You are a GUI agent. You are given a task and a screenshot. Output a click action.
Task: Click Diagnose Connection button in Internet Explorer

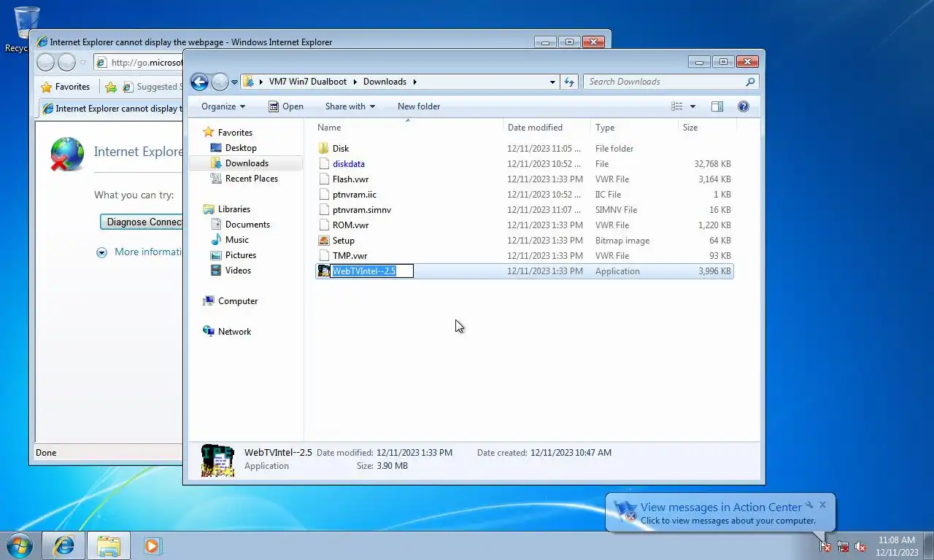[x=142, y=222]
